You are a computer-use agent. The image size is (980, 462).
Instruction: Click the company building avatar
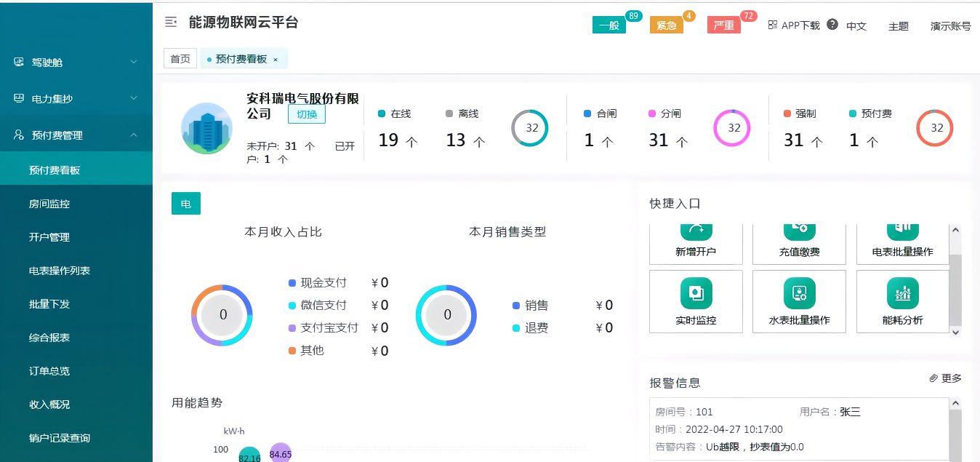tap(206, 128)
